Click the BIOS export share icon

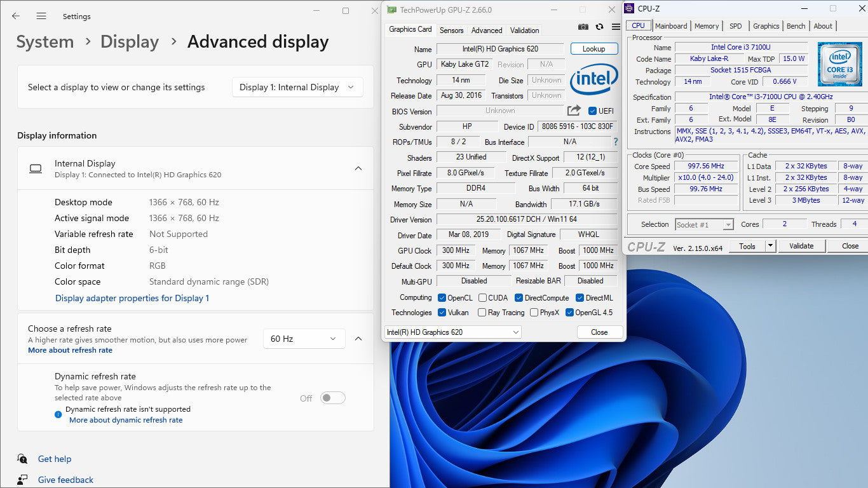(574, 111)
